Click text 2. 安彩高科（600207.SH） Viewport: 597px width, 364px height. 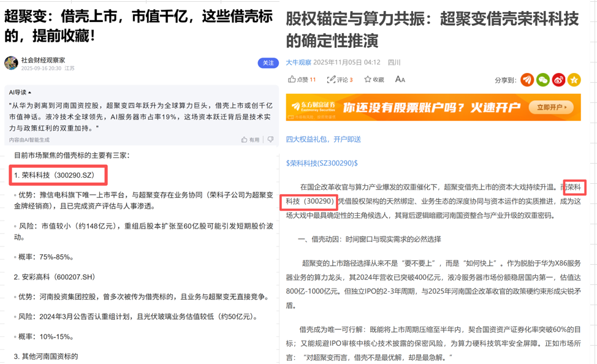pyautogui.click(x=55, y=277)
